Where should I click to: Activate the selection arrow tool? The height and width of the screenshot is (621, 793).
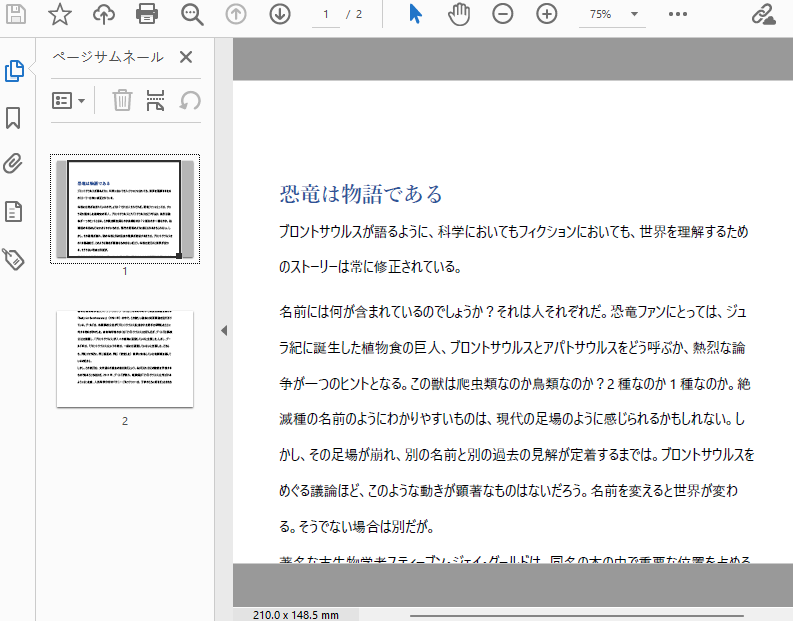pos(415,14)
